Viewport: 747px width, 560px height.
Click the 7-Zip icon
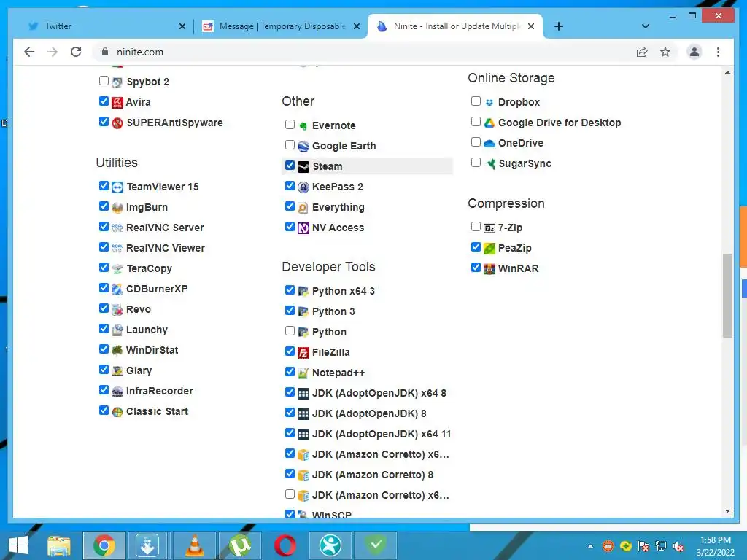489,228
